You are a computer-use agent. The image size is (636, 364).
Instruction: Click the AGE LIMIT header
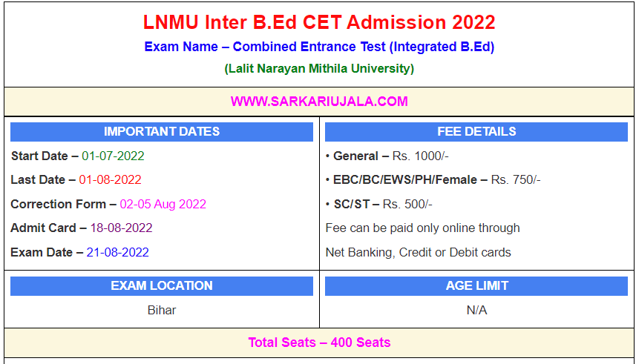[x=476, y=286]
